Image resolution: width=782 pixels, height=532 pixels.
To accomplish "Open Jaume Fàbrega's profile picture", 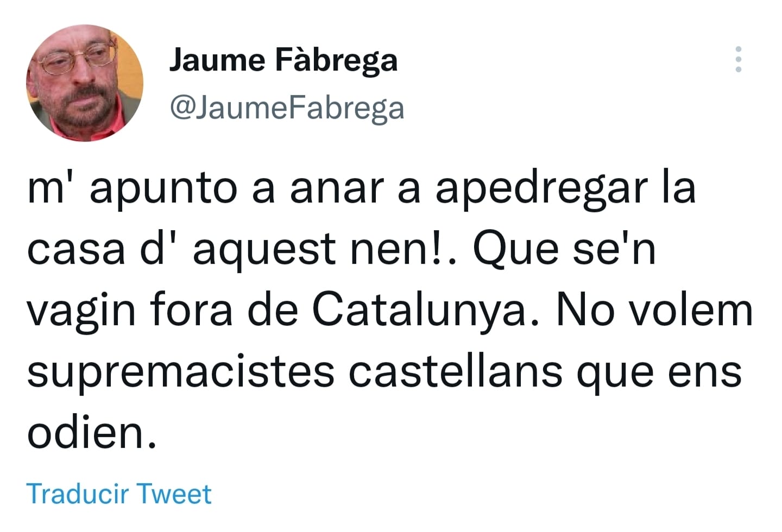I will 85,83.
